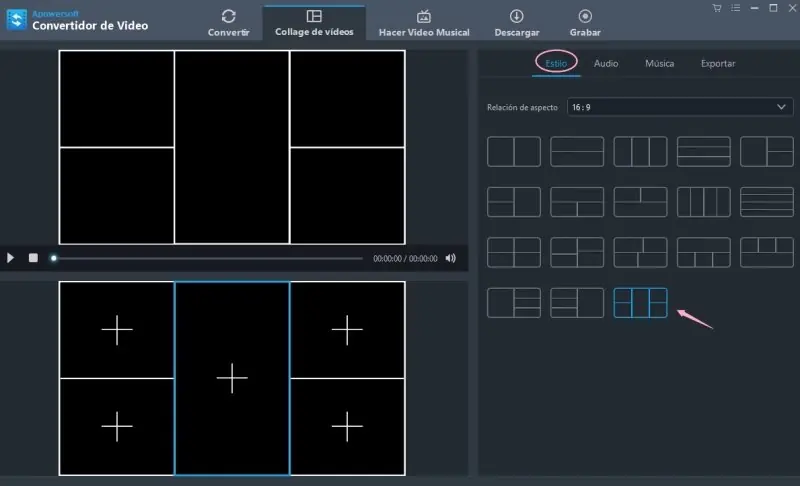Screen dimensions: 800x486
Task: Choose two side-by-side columns layout
Action: pyautogui.click(x=514, y=151)
